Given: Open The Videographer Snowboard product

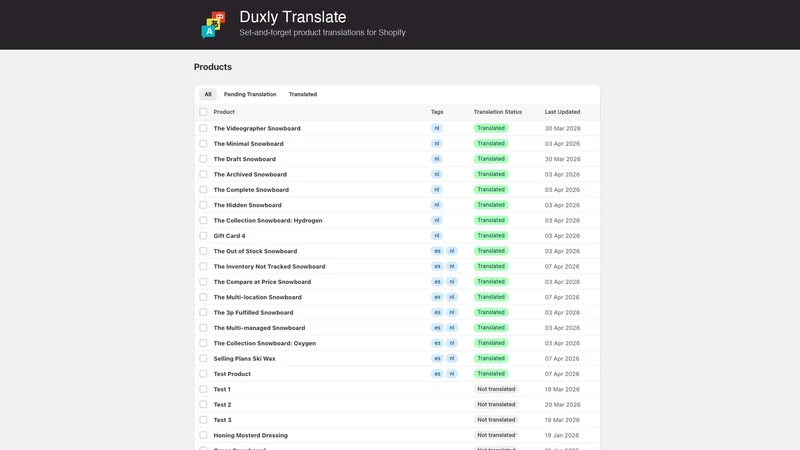Looking at the screenshot, I should click(257, 129).
